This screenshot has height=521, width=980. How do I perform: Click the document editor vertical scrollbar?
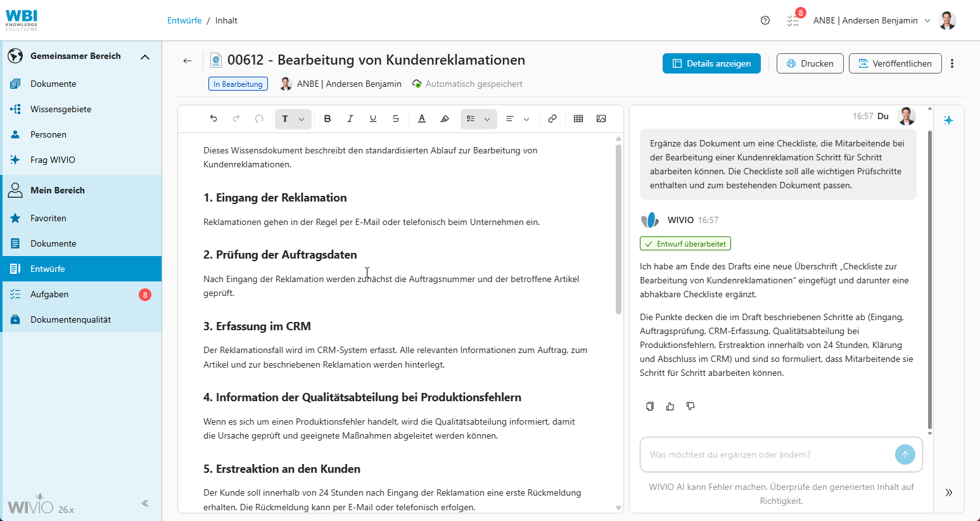(x=618, y=229)
